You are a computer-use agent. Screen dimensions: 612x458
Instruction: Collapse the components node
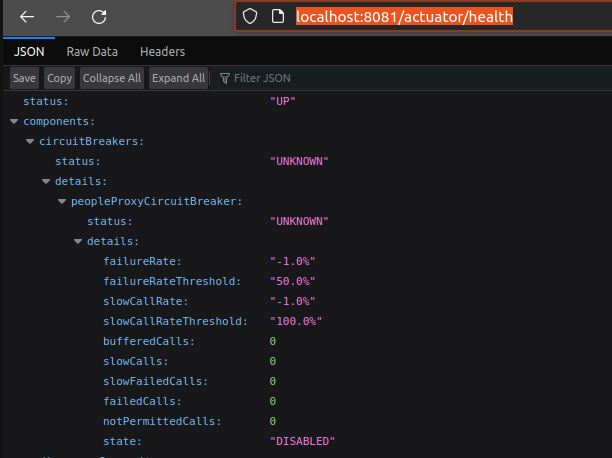click(14, 121)
